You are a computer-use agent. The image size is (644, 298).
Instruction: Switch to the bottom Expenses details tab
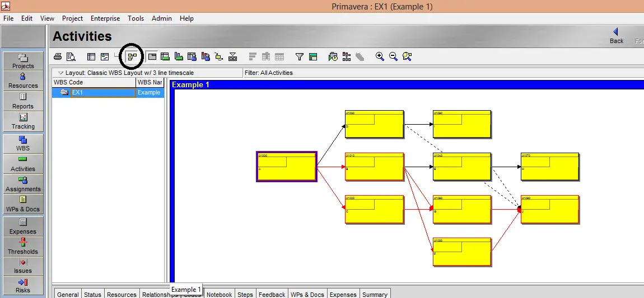tap(343, 294)
